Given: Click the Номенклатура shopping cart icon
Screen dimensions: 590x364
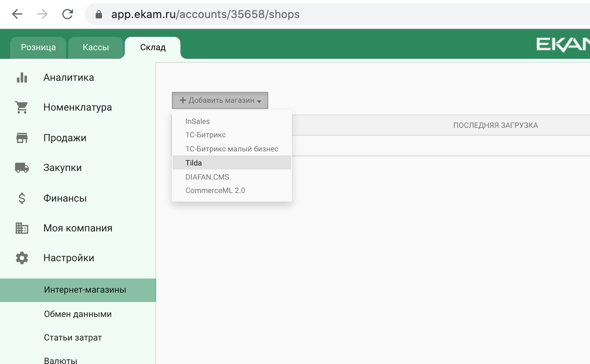Looking at the screenshot, I should [x=22, y=107].
